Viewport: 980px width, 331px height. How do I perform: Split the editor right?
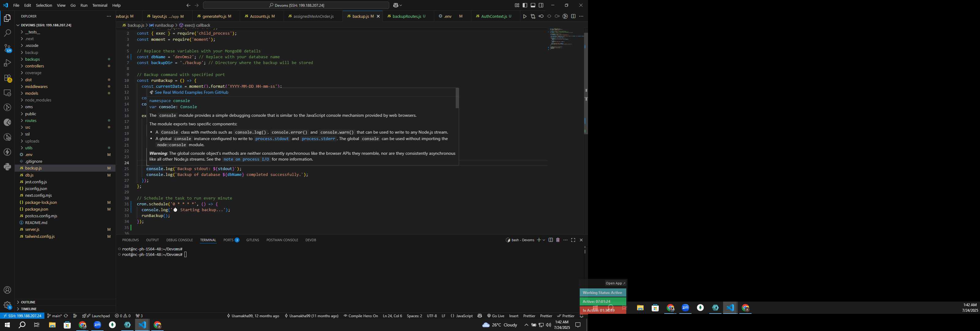tap(573, 16)
